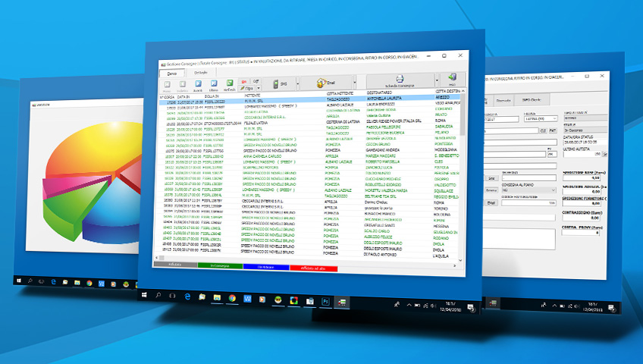Image resolution: width=643 pixels, height=364 pixels.
Task: Click the PAT button in right window
Action: point(553,130)
